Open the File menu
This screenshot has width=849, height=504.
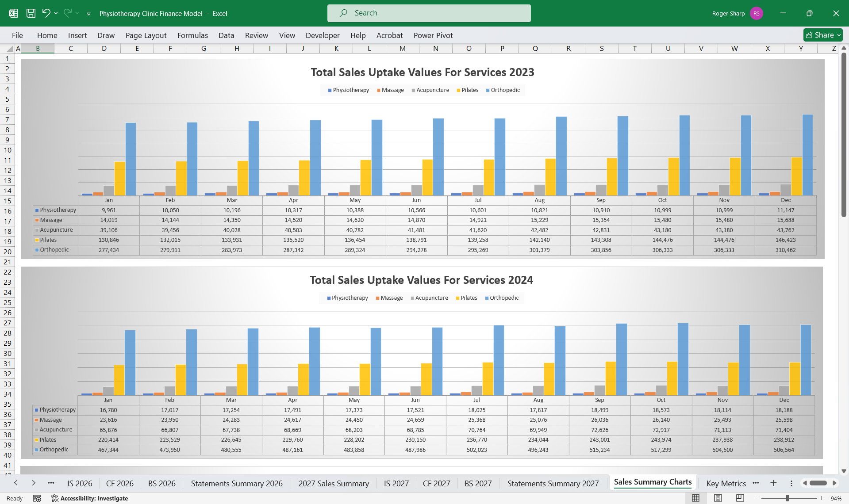click(17, 35)
